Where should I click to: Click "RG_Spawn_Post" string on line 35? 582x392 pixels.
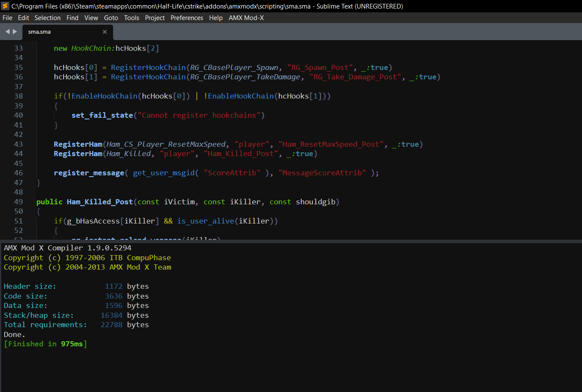tap(320, 67)
